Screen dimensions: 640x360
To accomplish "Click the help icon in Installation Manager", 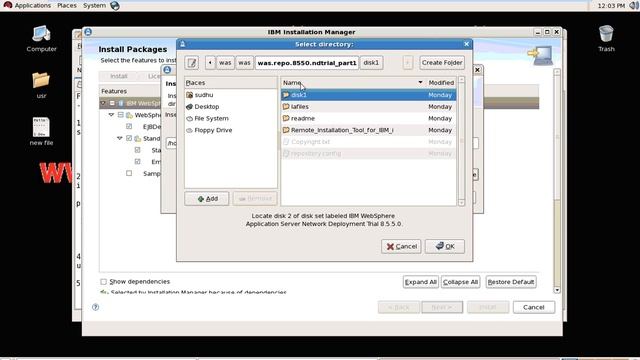I will 96,307.
